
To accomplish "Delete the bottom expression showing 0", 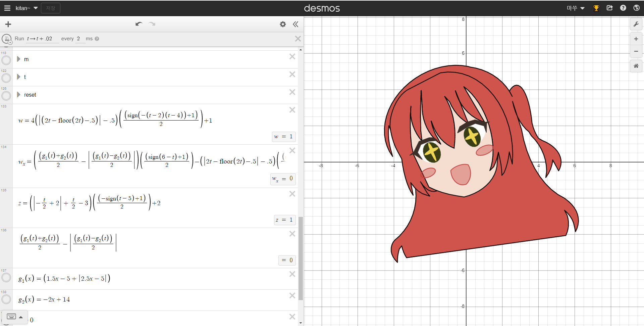I will pyautogui.click(x=292, y=317).
